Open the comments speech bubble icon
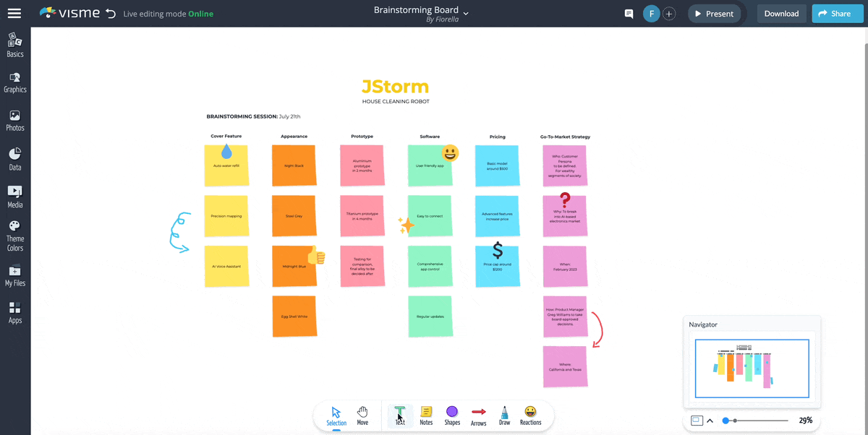 629,14
